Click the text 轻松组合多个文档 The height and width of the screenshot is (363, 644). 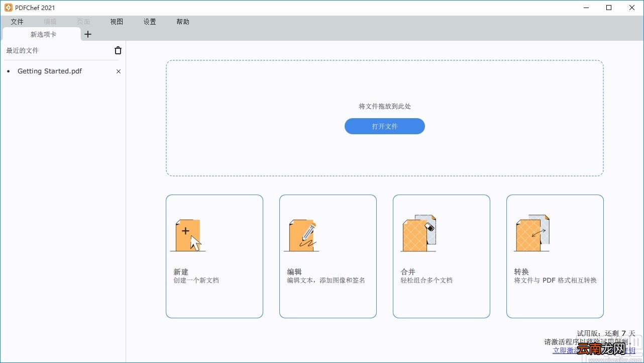(x=426, y=281)
